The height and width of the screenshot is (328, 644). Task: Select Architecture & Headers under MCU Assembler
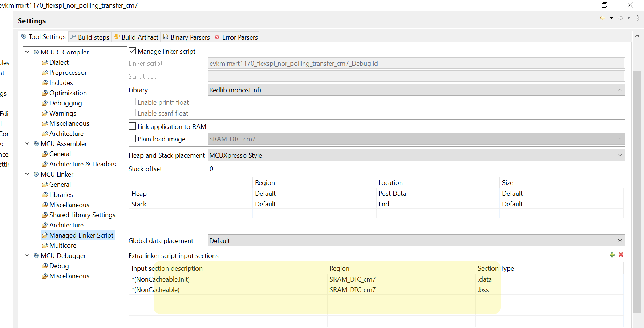point(82,164)
